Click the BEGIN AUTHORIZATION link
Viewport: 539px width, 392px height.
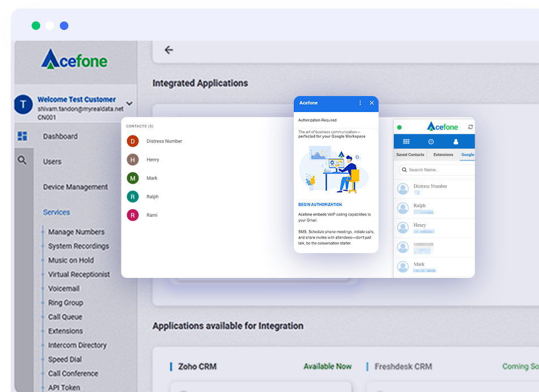point(320,204)
